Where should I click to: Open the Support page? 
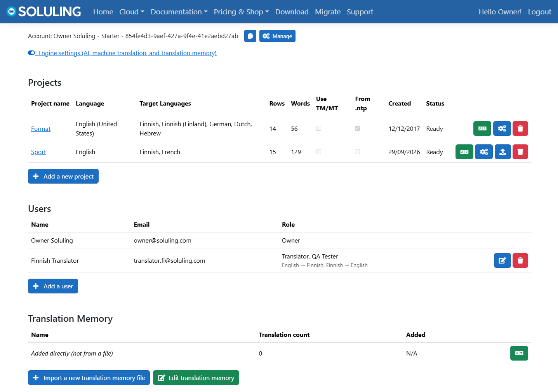click(360, 12)
